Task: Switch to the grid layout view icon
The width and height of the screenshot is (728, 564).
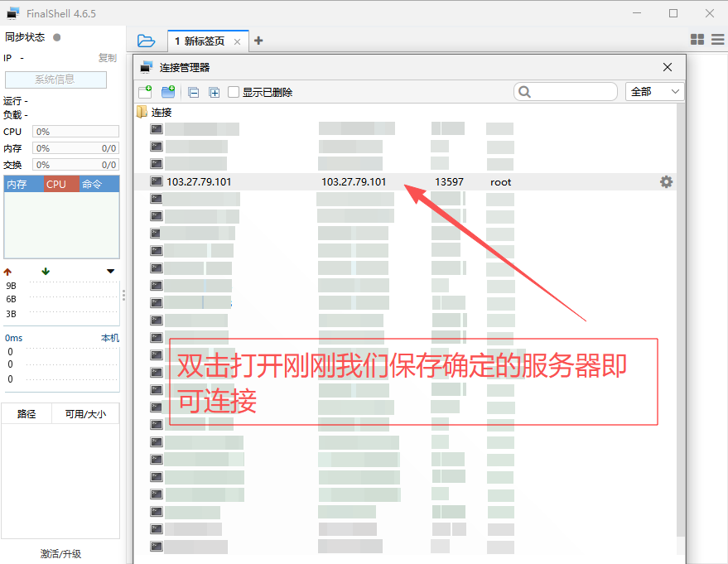Action: point(697,40)
